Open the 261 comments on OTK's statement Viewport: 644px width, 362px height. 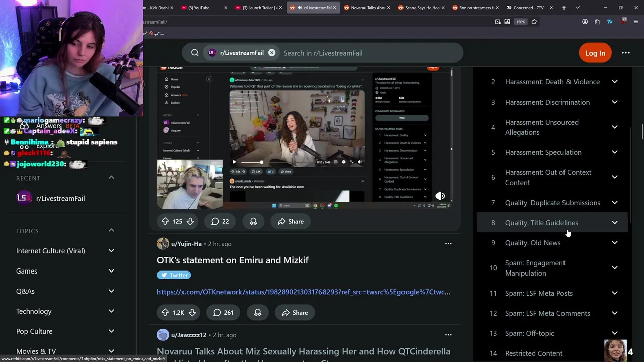click(x=223, y=312)
